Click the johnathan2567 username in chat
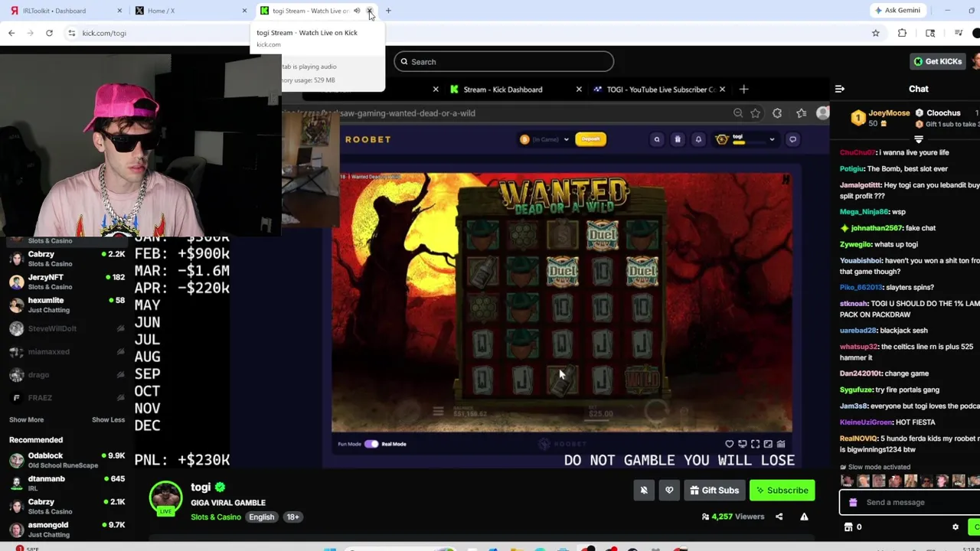This screenshot has height=551, width=980. pyautogui.click(x=876, y=228)
